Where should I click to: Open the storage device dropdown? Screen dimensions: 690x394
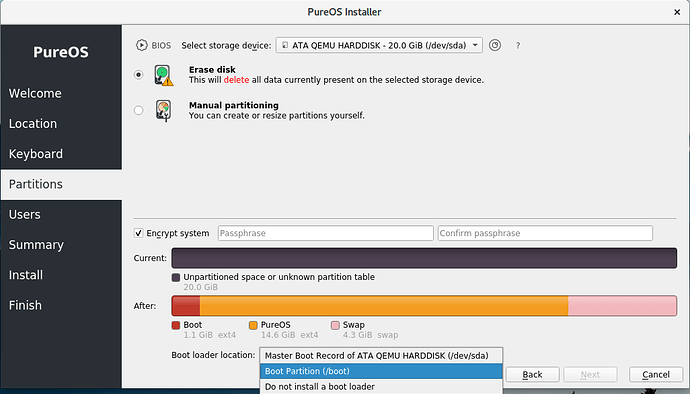(x=379, y=45)
